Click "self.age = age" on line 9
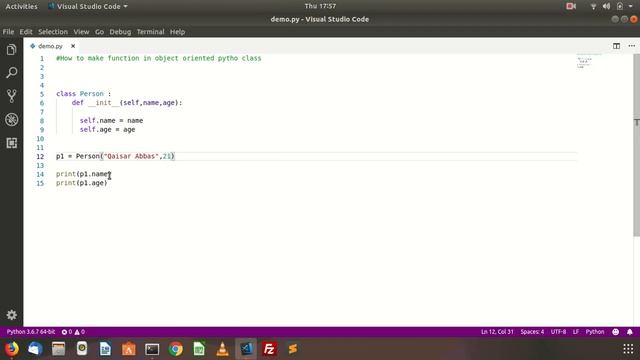Image resolution: width=640 pixels, height=360 pixels. [x=107, y=130]
